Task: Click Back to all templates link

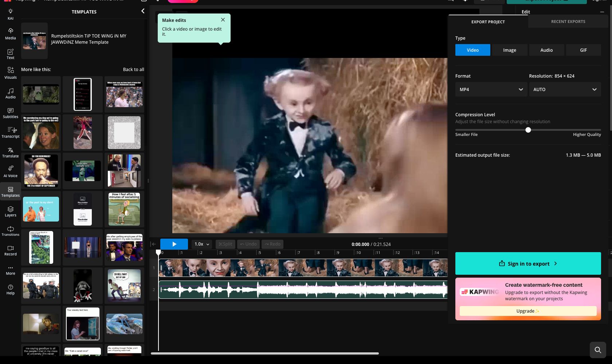Action: (x=133, y=69)
